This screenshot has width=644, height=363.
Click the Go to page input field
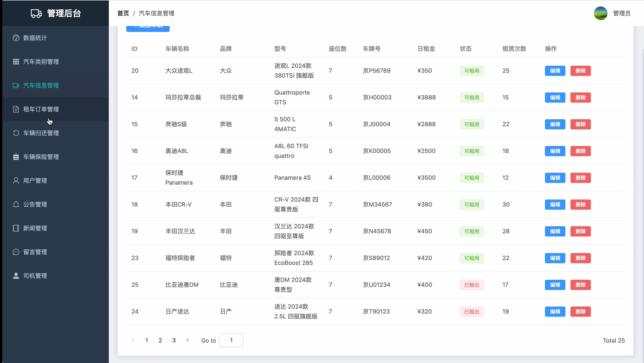pos(231,340)
